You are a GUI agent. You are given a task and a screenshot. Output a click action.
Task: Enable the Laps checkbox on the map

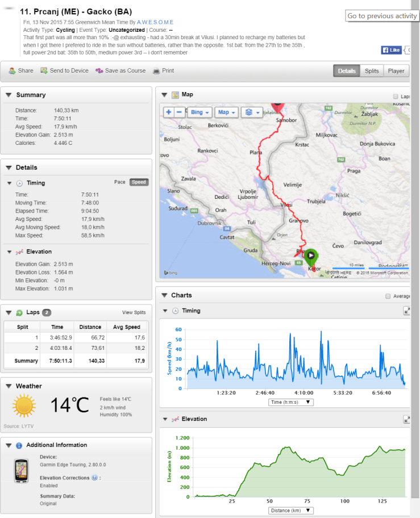click(x=396, y=97)
